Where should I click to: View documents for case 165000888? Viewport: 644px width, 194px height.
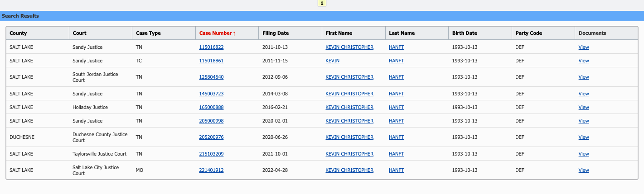[x=584, y=107]
